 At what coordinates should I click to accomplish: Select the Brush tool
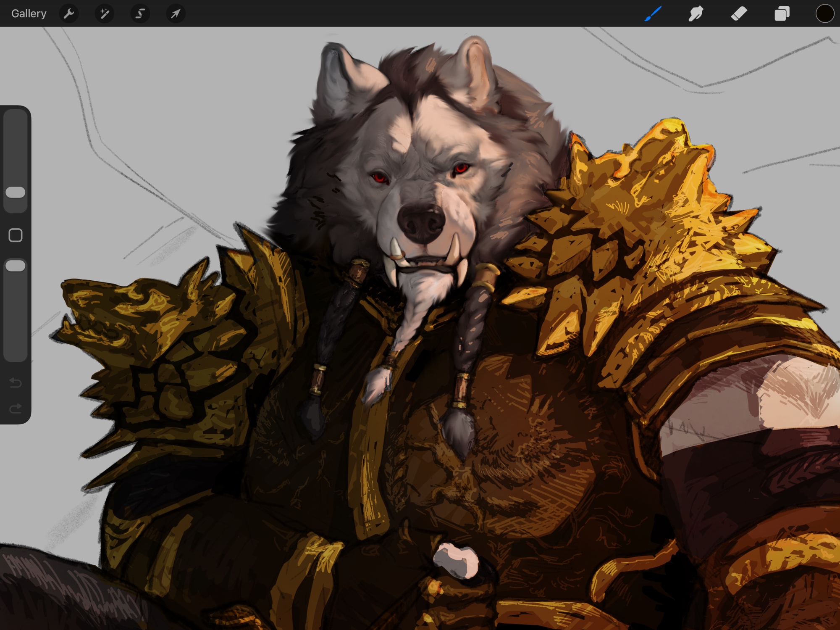[654, 13]
